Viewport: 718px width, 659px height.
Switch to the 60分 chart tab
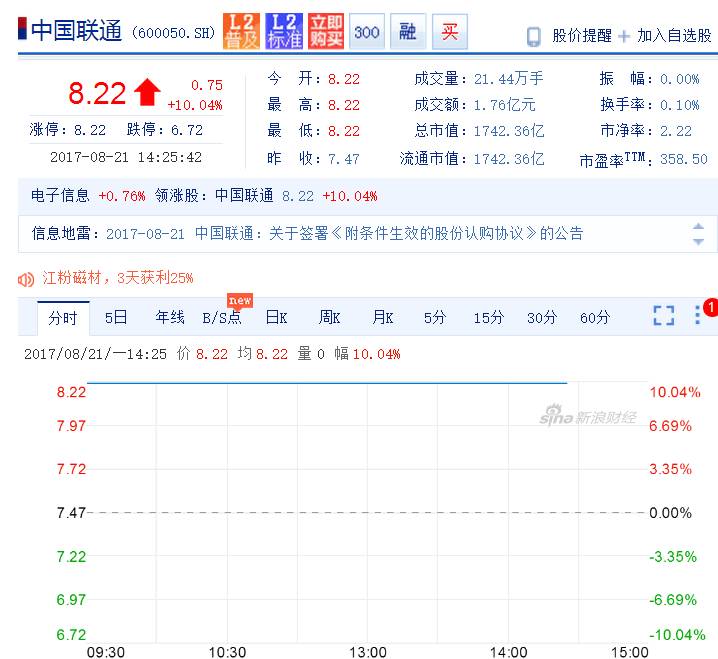click(x=595, y=317)
